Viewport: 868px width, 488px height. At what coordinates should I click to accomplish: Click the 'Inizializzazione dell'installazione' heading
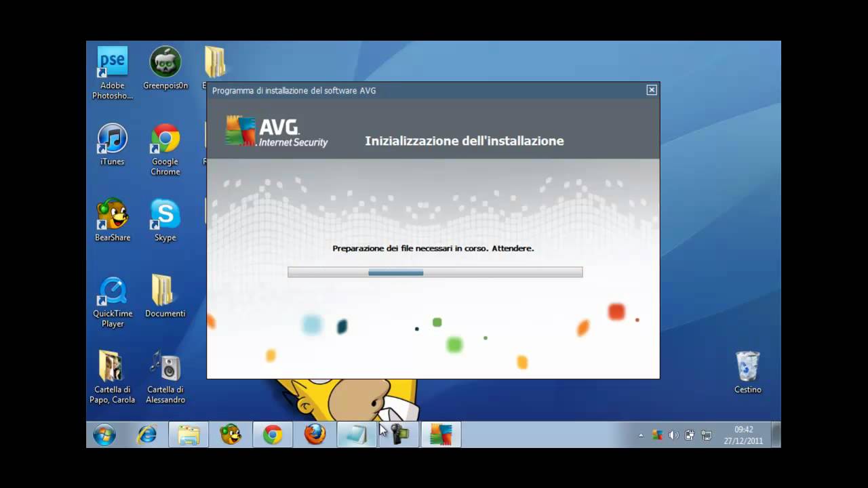tap(465, 141)
